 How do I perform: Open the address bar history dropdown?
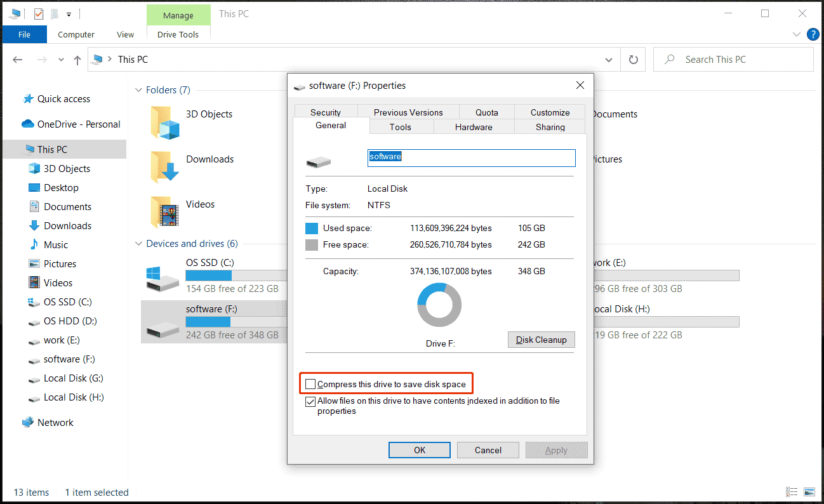[609, 59]
